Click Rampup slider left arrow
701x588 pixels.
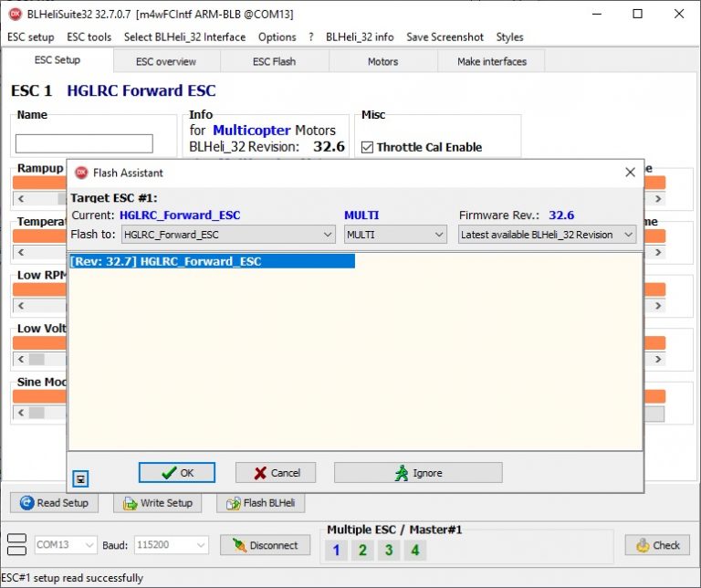click(21, 198)
